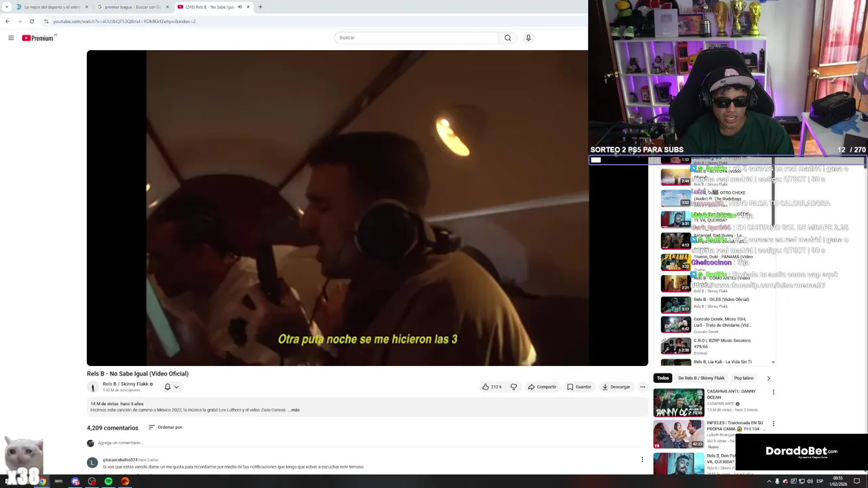
Task: Open the system tray hidden-icons chevron
Action: pos(769,481)
